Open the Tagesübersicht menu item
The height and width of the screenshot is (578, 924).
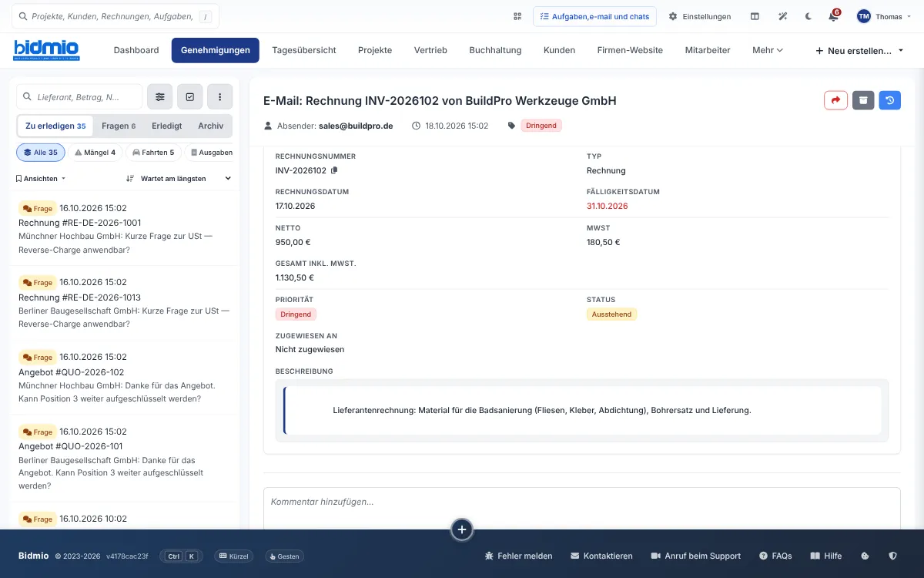[304, 50]
